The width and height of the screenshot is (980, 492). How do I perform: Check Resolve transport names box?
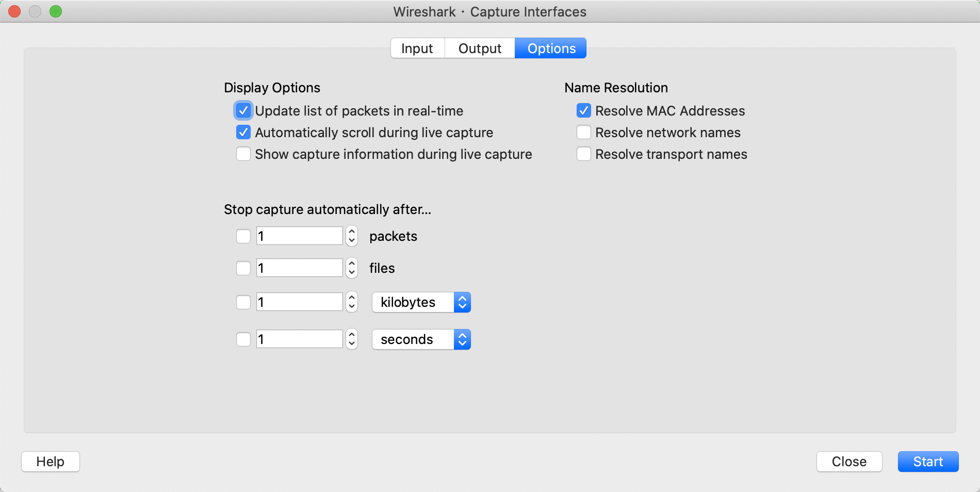(x=584, y=154)
